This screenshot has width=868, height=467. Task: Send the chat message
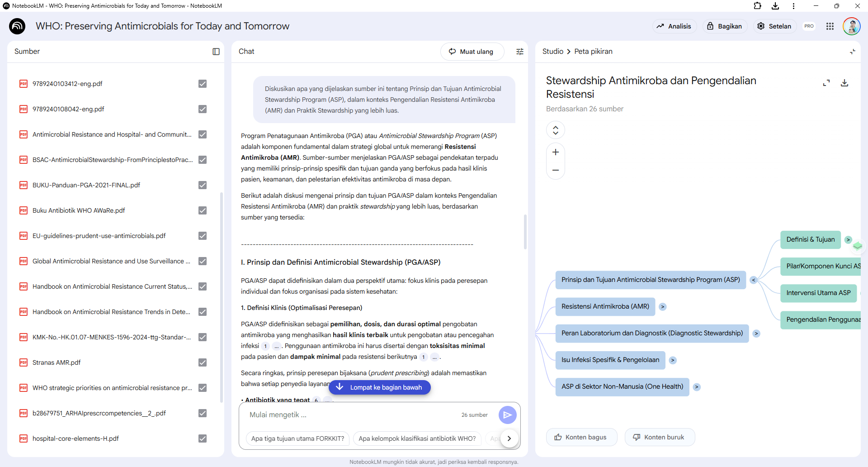pos(507,415)
